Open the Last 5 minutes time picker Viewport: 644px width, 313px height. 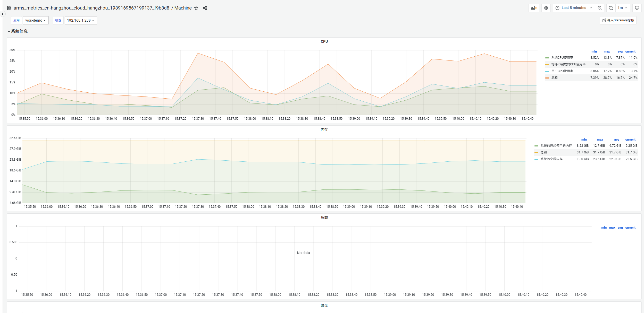(574, 8)
